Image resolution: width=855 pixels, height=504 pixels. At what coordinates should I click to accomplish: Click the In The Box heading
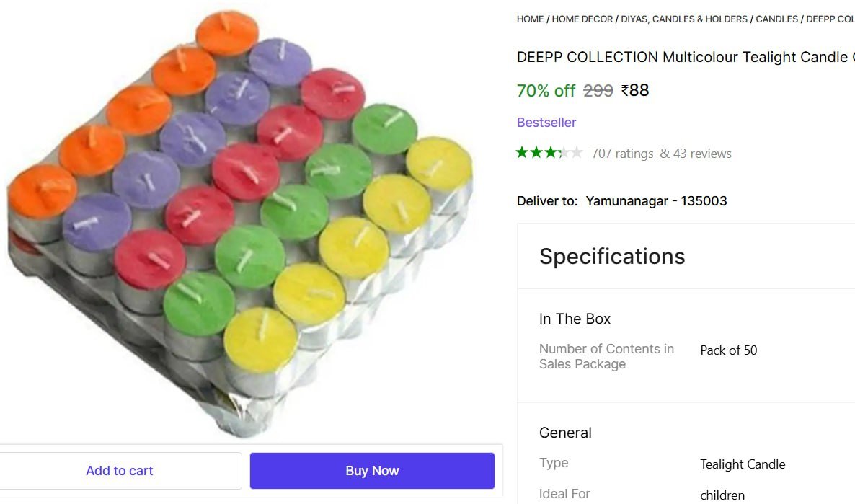click(x=575, y=319)
